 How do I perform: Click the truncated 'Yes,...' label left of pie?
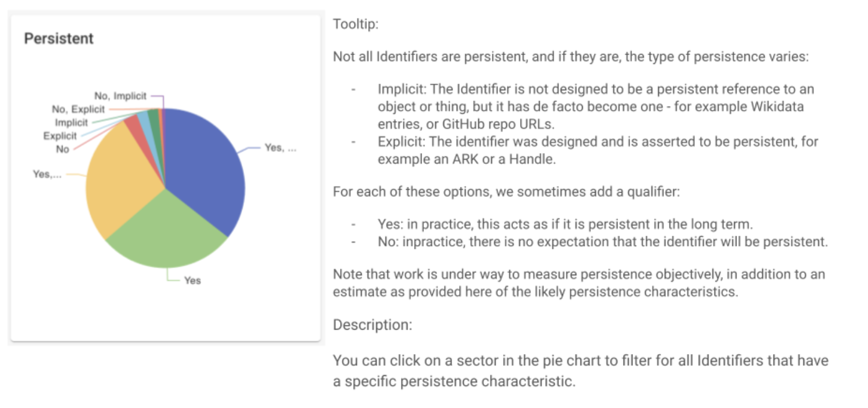click(47, 175)
